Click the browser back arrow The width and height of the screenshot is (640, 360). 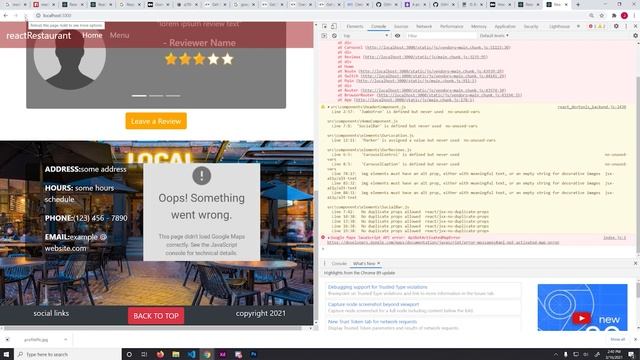(x=6, y=16)
